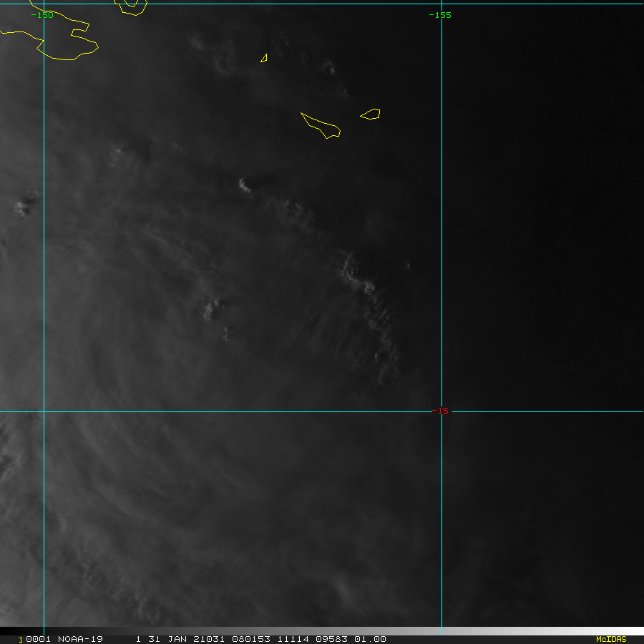Click the McIDAS label in the footer
644x644 pixels.
tap(610, 639)
